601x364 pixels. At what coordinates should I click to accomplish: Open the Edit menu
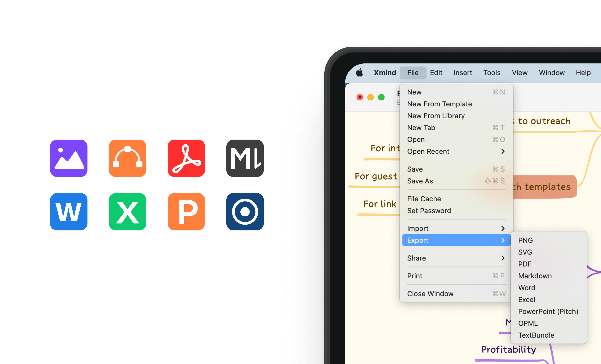436,73
